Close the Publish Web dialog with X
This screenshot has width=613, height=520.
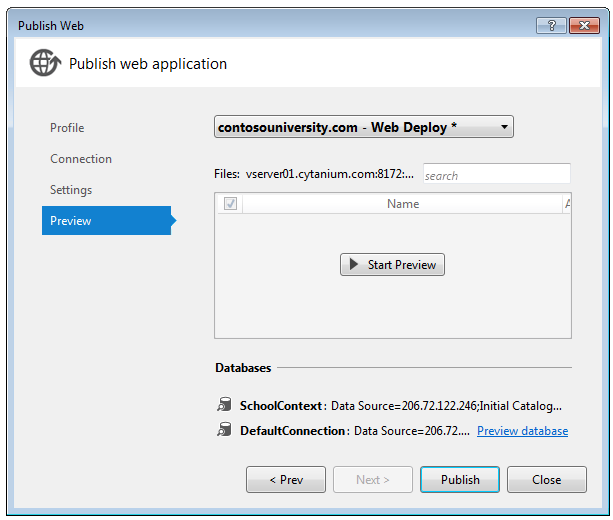coord(584,26)
